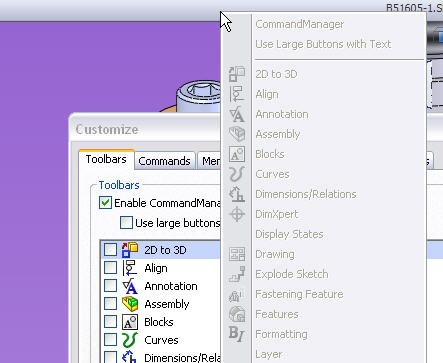The image size is (443, 363).
Task: Click 2D to 3D icon in Customize list
Action: (x=130, y=250)
